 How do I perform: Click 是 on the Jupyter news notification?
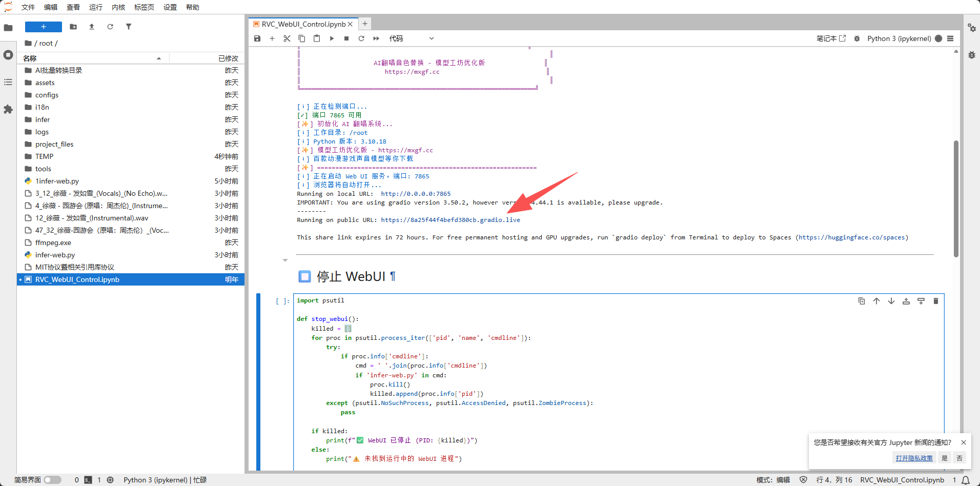click(x=944, y=458)
